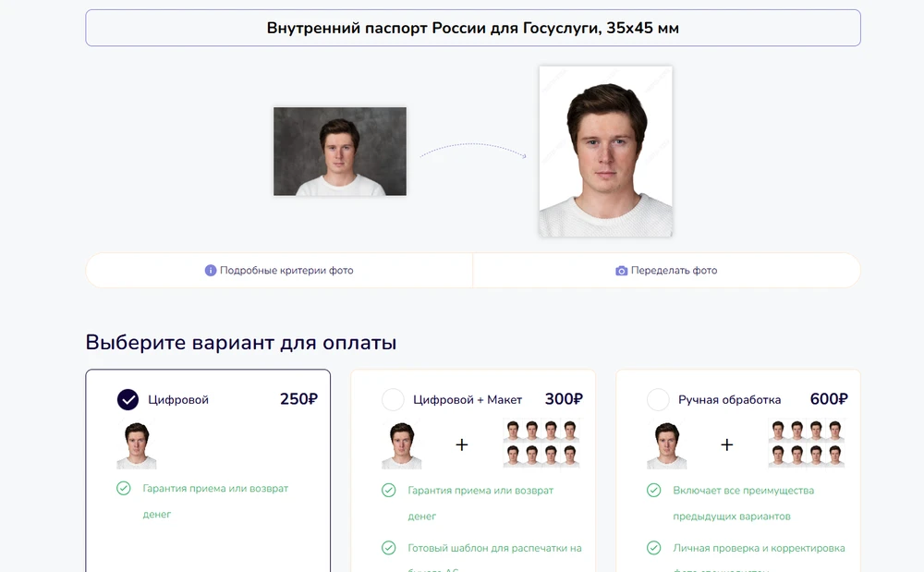Click the processed passport photo preview

(606, 152)
